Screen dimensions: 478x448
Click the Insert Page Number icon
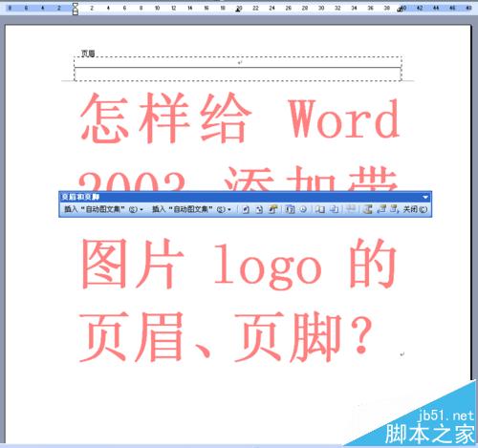[x=246, y=209]
